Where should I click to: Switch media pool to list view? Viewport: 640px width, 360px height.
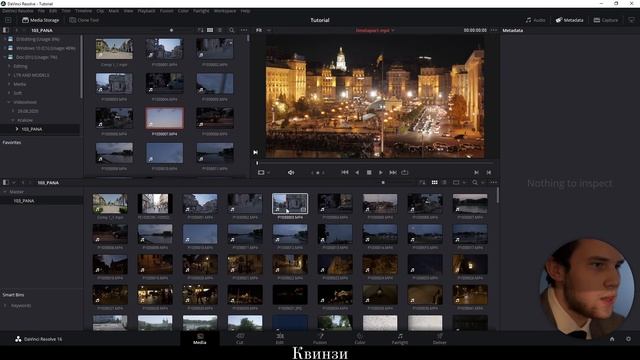click(444, 182)
